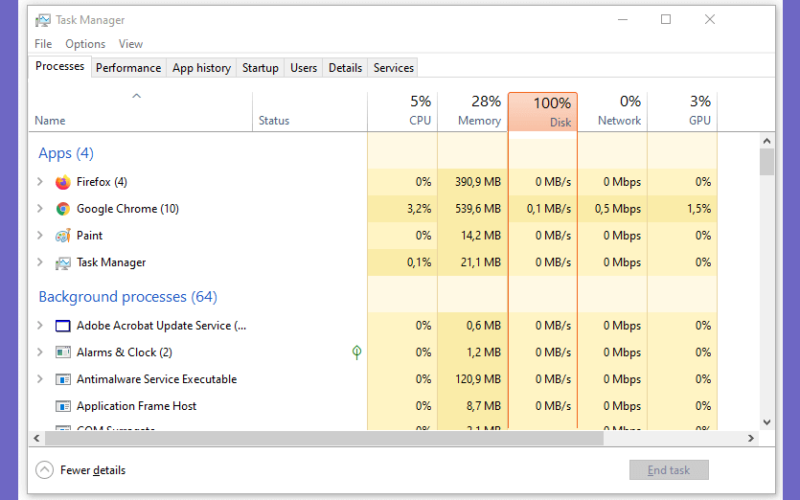The image size is (800, 500).
Task: Switch to the App history tab
Action: pyautogui.click(x=202, y=68)
